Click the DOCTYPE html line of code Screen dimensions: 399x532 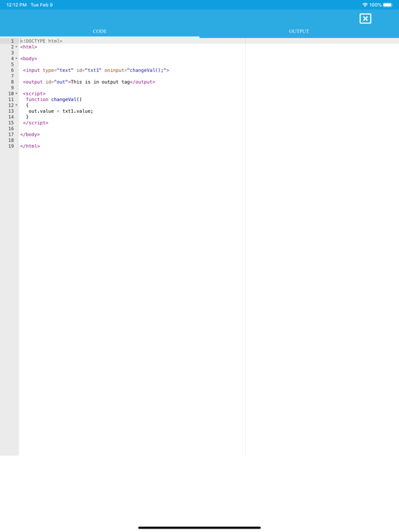41,41
